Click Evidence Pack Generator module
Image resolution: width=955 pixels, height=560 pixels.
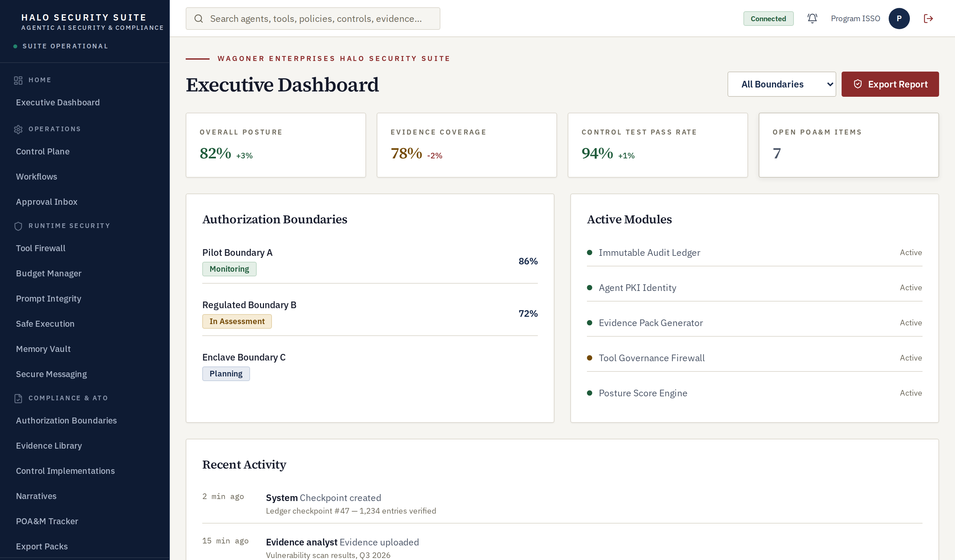[x=754, y=323]
